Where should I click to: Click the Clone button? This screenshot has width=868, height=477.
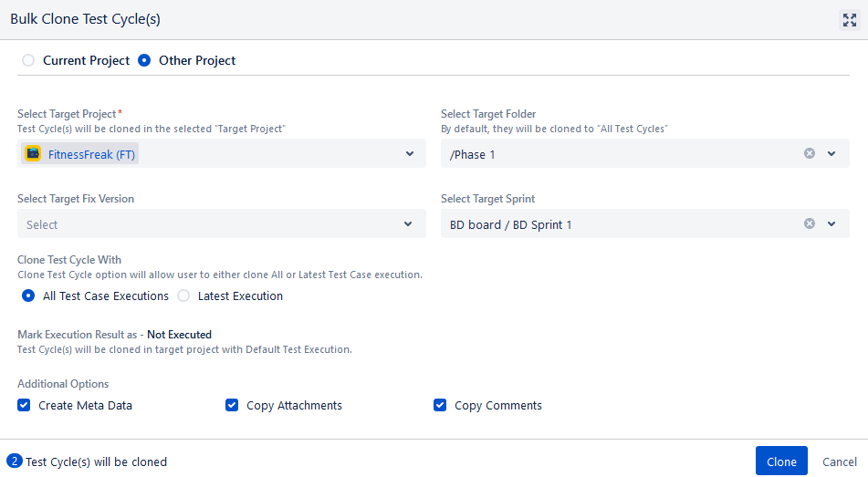781,461
